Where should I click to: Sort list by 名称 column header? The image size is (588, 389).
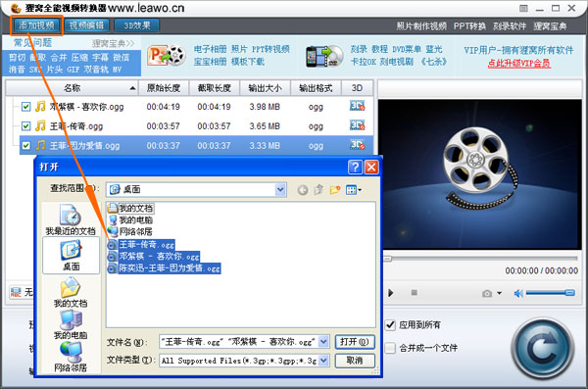point(72,88)
